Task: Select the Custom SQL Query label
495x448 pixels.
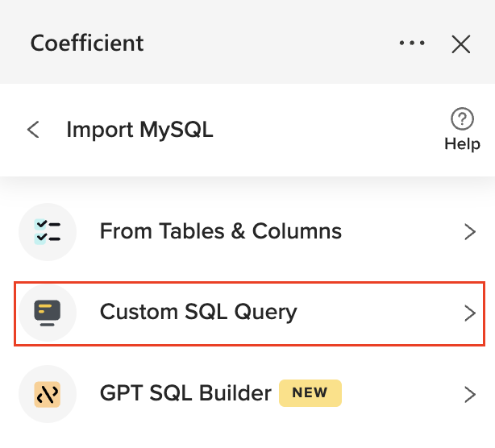Action: pos(198,312)
